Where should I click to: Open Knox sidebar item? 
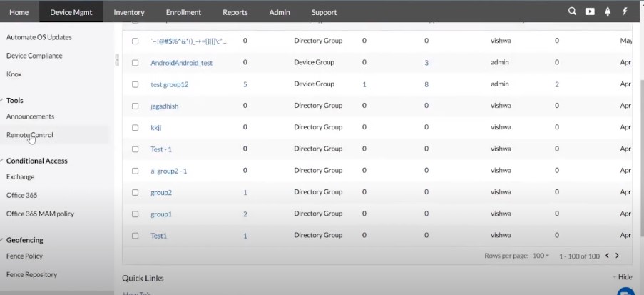coord(14,74)
